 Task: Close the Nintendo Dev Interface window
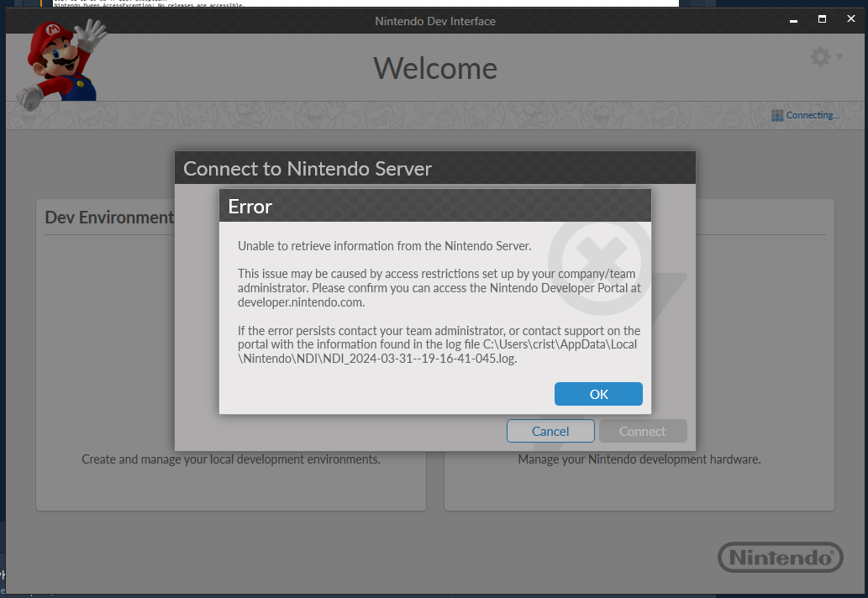[x=851, y=18]
